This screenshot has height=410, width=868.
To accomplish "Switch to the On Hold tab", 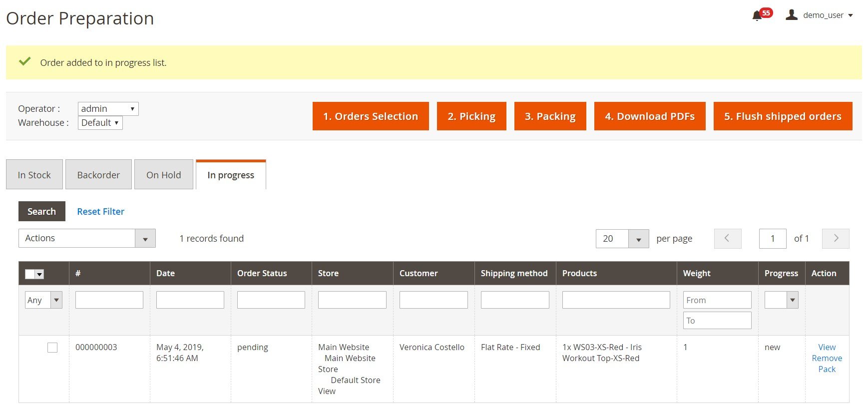I will (164, 175).
